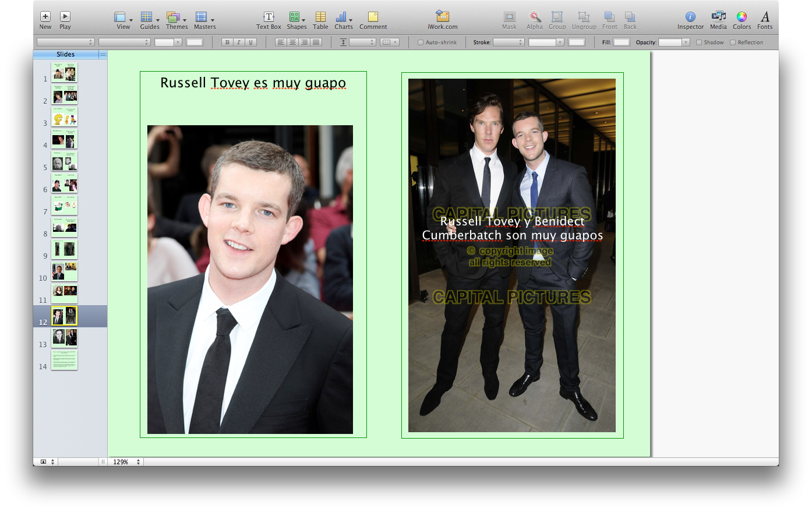Viewport: 812px width, 512px height.
Task: Open the Inspector panel
Action: point(690,17)
